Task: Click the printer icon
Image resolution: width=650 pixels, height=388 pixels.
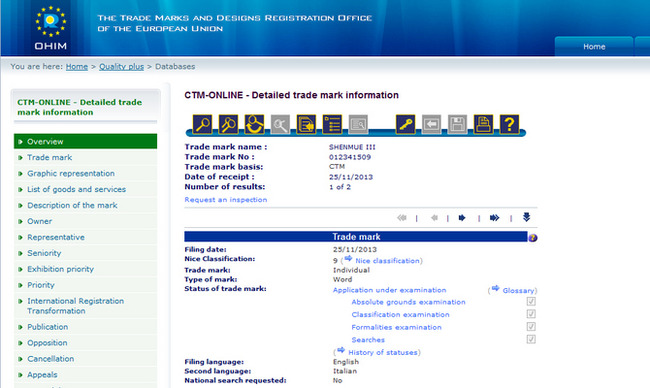Action: (x=483, y=124)
